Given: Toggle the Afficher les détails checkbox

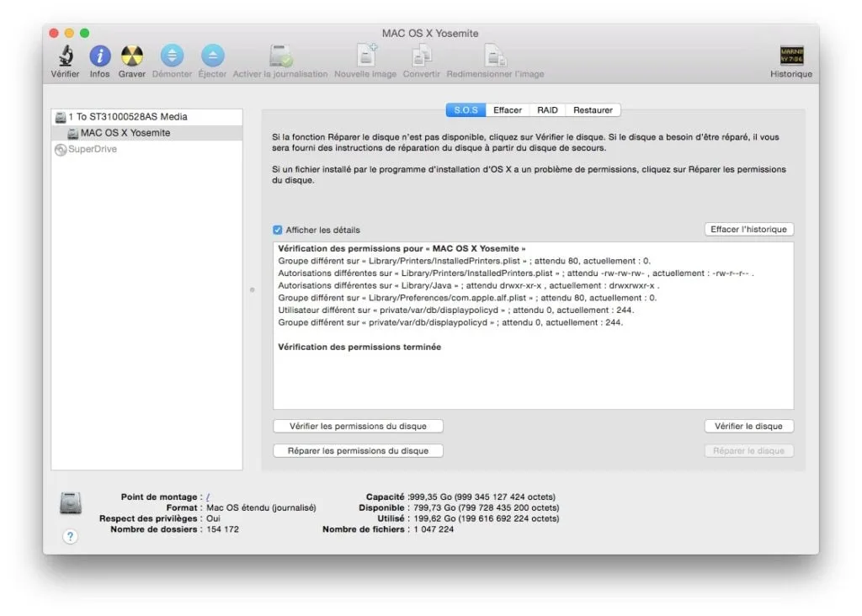Looking at the screenshot, I should coord(278,230).
